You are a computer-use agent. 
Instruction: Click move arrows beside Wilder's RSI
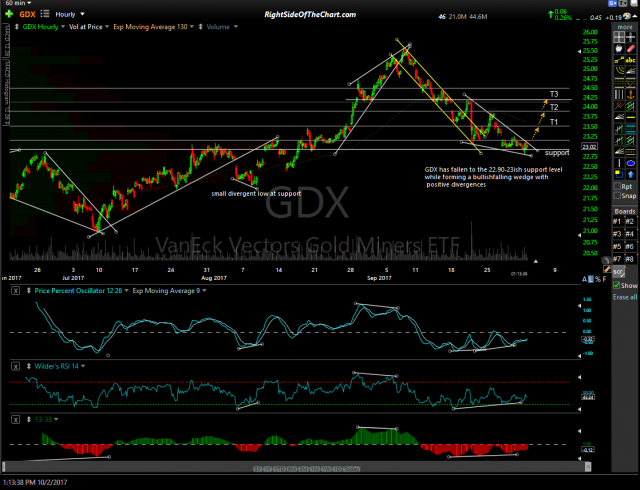pos(29,366)
